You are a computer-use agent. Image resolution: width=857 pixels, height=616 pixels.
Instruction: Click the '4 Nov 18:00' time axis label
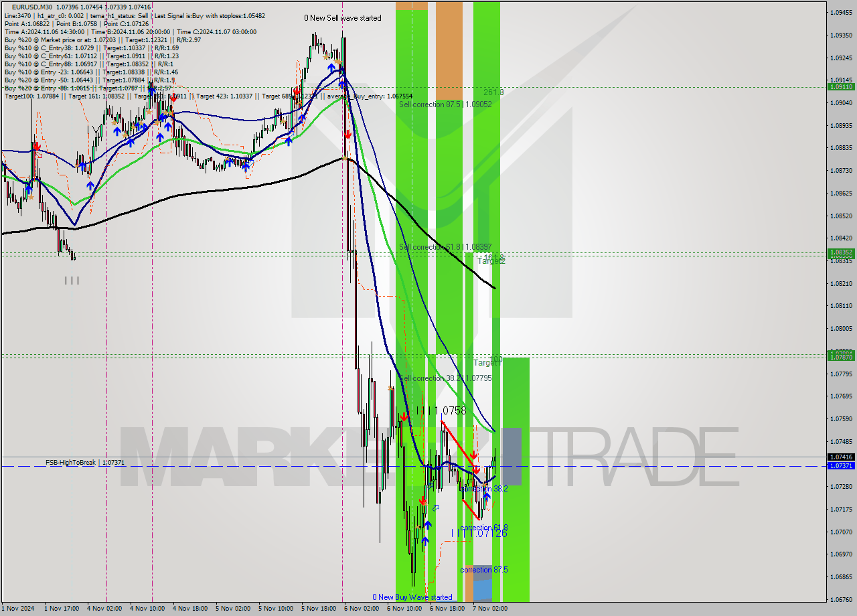tap(190, 609)
